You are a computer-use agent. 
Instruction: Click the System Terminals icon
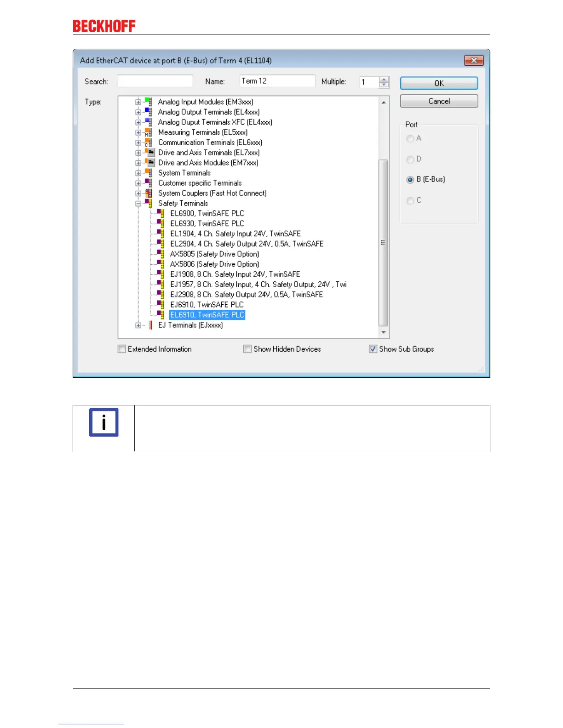pyautogui.click(x=148, y=173)
